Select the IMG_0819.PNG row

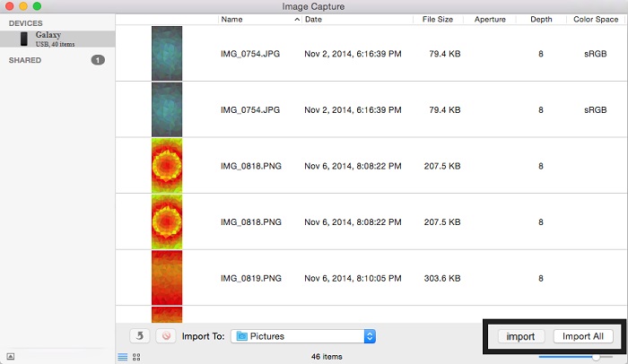[359, 279]
